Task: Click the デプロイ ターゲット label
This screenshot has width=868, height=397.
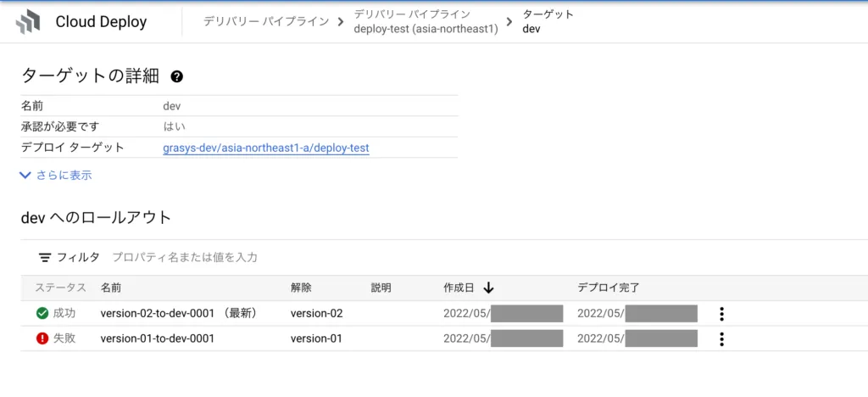Action: point(73,148)
